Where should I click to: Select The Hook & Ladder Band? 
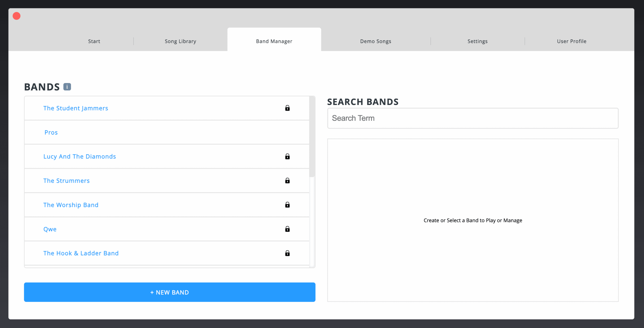point(81,253)
